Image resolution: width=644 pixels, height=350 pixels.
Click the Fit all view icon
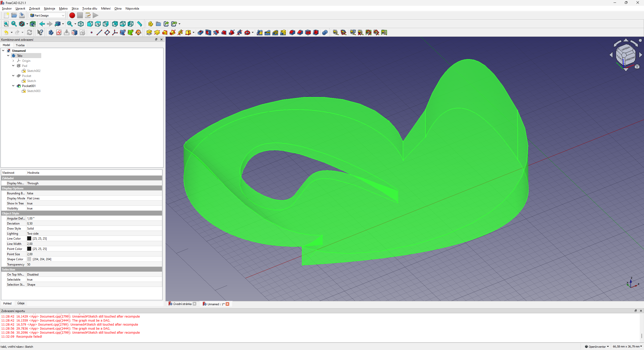[x=6, y=24]
